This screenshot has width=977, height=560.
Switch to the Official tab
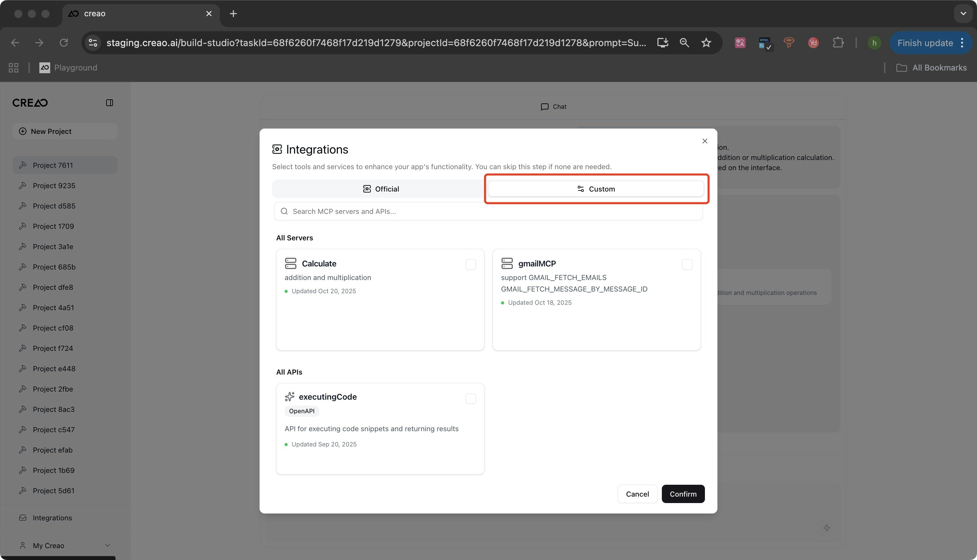(x=380, y=189)
